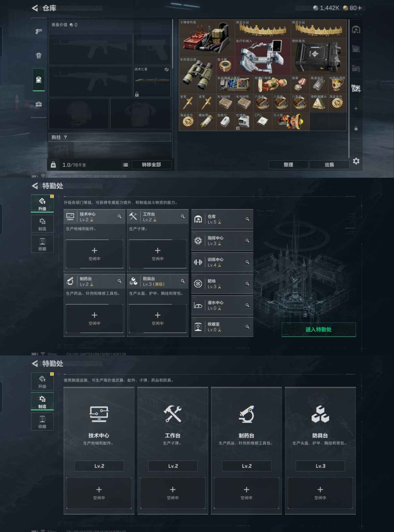The width and height of the screenshot is (394, 532).
Task: Select the weapons gun icon in sidebar
Action: [39, 31]
